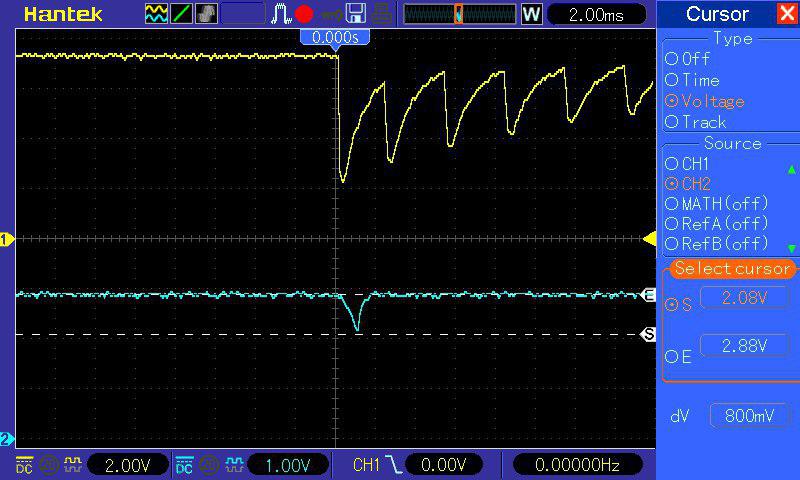Click the CH1 20M bandwidth limit icon

(49, 465)
